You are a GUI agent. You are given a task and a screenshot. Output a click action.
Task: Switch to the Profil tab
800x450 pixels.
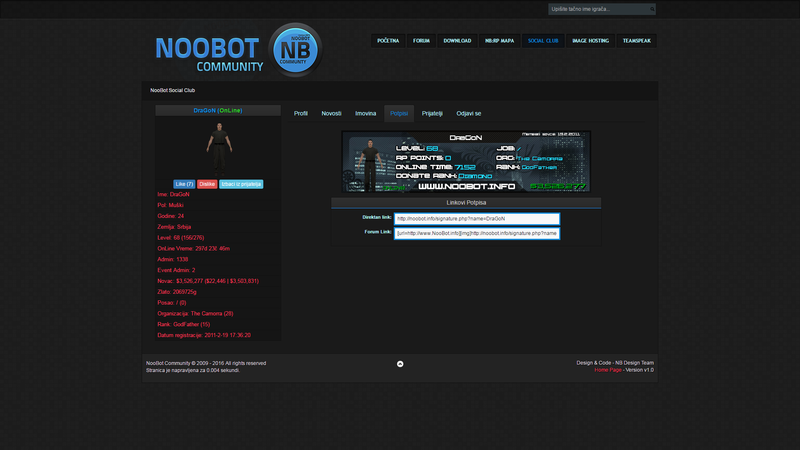pos(301,113)
